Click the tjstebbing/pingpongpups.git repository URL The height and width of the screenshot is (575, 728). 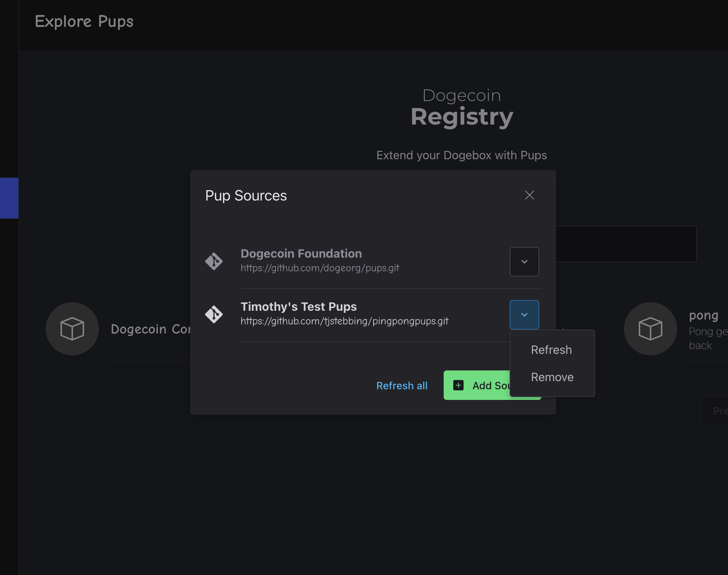click(344, 321)
